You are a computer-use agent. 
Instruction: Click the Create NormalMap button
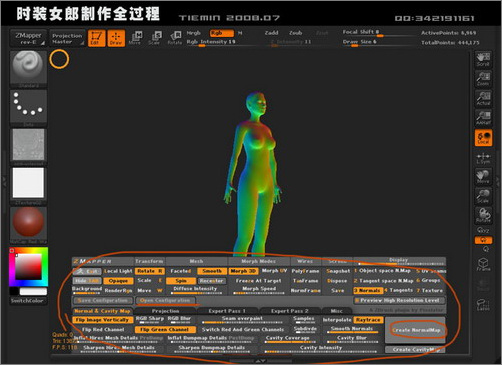pyautogui.click(x=416, y=330)
